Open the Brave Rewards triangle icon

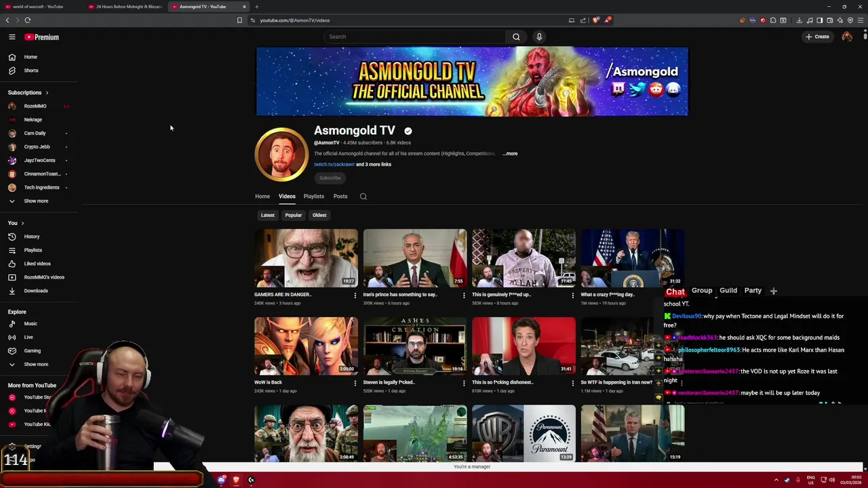[x=608, y=20]
